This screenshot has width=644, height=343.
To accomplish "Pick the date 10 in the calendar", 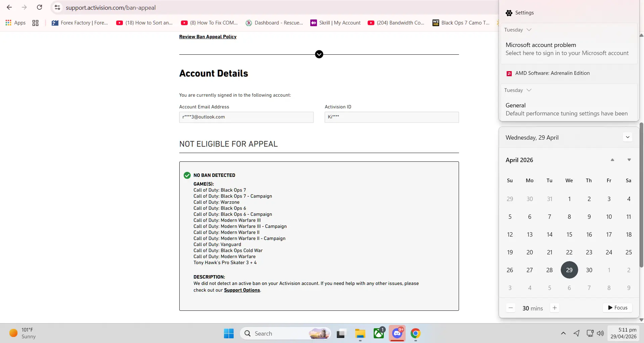I will pyautogui.click(x=609, y=216).
